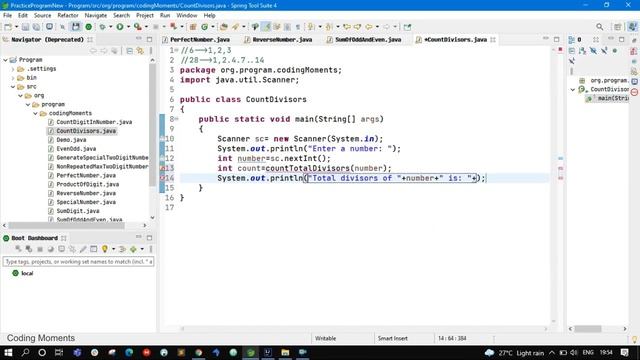Screen dimensions: 640x360
Task: Toggle Outline hide non-public members green dot
Action: click(x=615, y=51)
